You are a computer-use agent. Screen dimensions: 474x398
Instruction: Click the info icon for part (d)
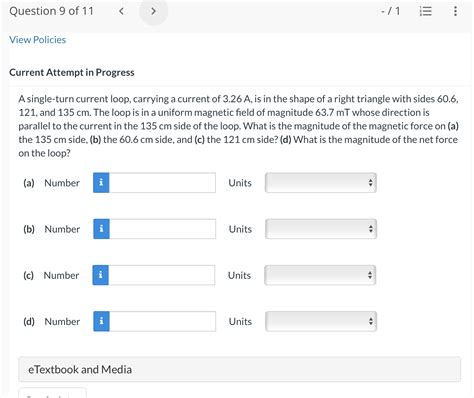tap(101, 321)
